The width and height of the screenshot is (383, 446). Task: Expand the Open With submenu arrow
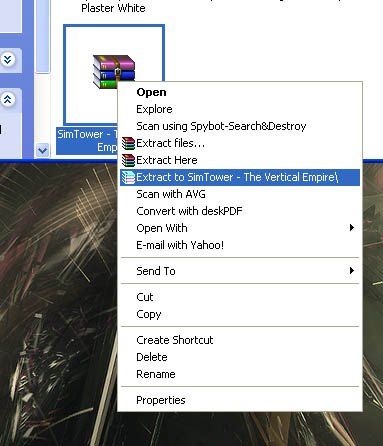tap(351, 228)
